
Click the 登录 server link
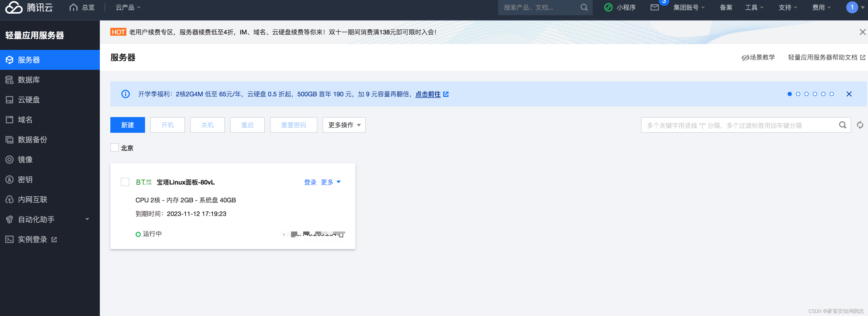pos(308,183)
